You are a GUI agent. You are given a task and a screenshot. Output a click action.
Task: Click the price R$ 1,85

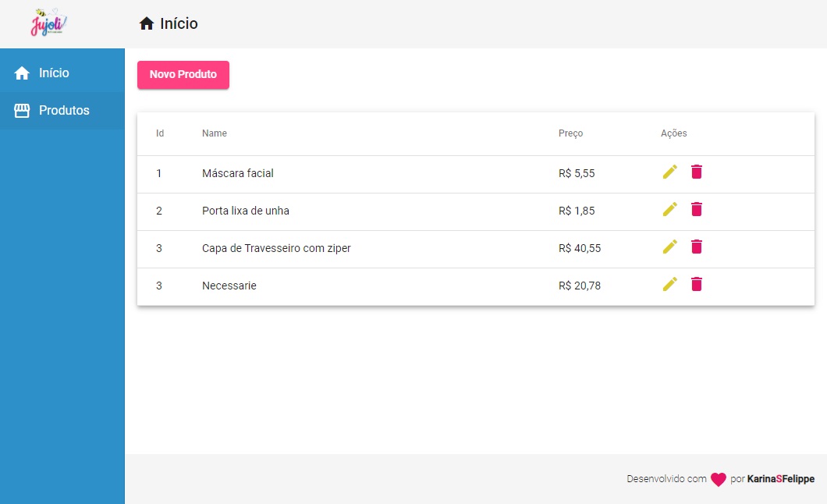[x=577, y=211]
